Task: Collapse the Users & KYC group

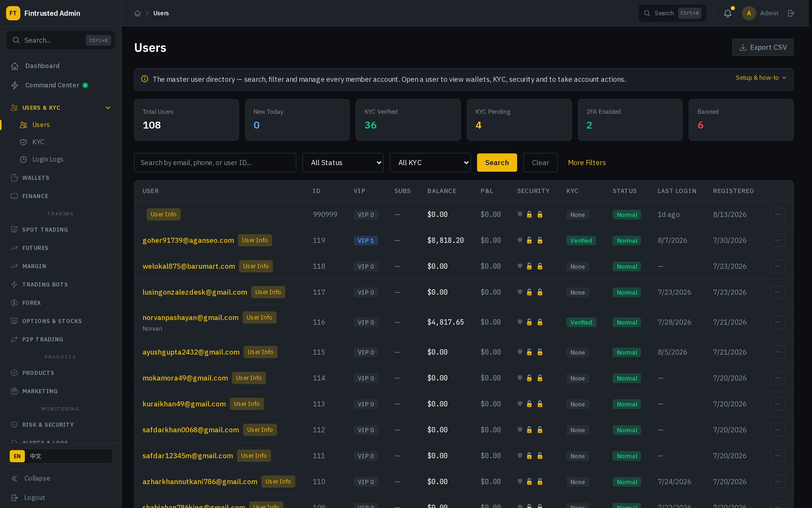Action: click(x=61, y=107)
